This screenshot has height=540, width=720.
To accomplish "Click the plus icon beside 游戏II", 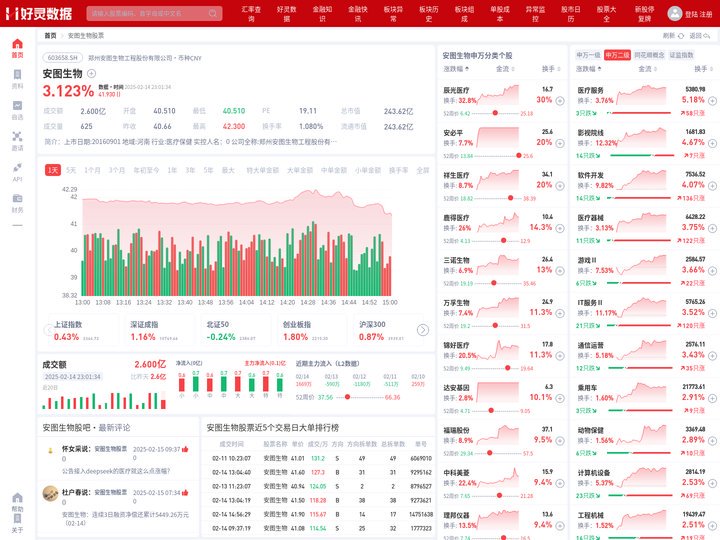I will pos(712,271).
